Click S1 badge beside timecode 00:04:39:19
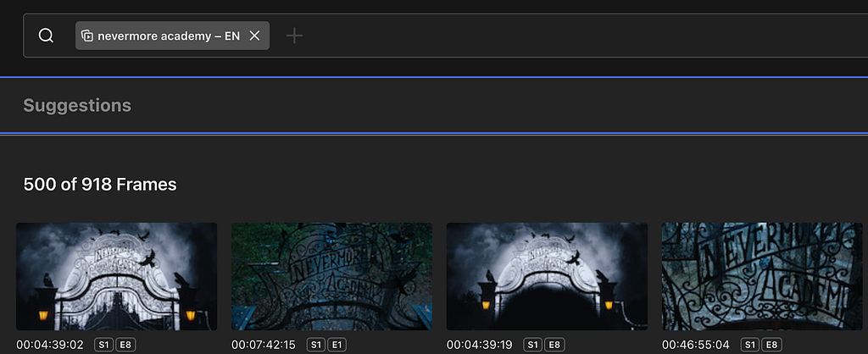Screen dimensions: 868x354 [x=532, y=346]
